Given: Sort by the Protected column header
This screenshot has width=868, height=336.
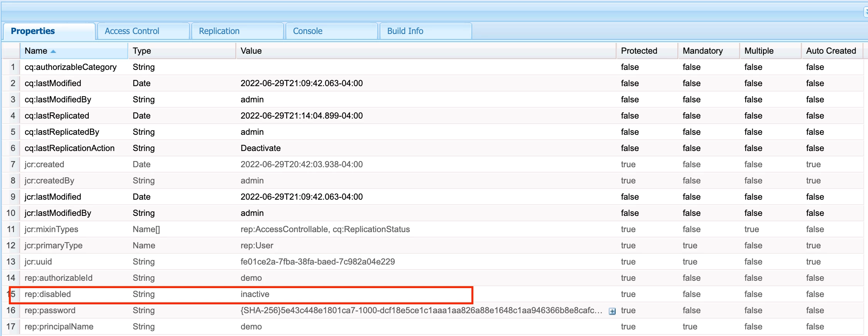Looking at the screenshot, I should tap(647, 51).
